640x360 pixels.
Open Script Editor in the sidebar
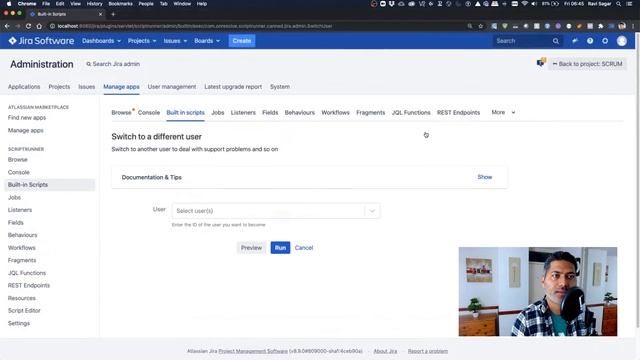click(24, 311)
